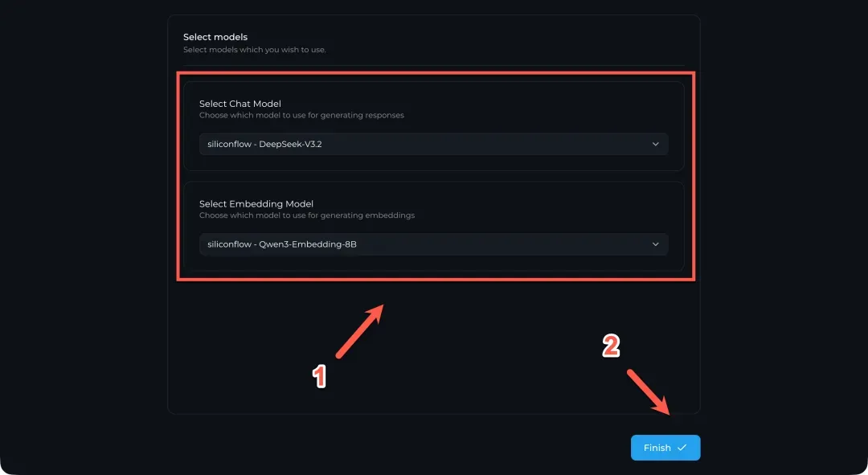Click the chevron on the DeepSeek-V3.2 dropdown
868x475 pixels.
pyautogui.click(x=655, y=144)
